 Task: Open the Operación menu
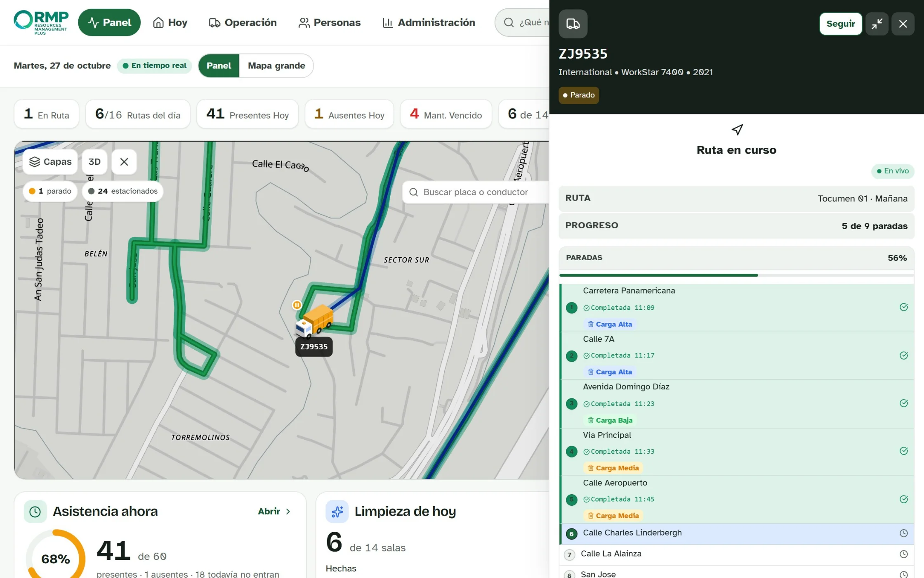coord(243,22)
